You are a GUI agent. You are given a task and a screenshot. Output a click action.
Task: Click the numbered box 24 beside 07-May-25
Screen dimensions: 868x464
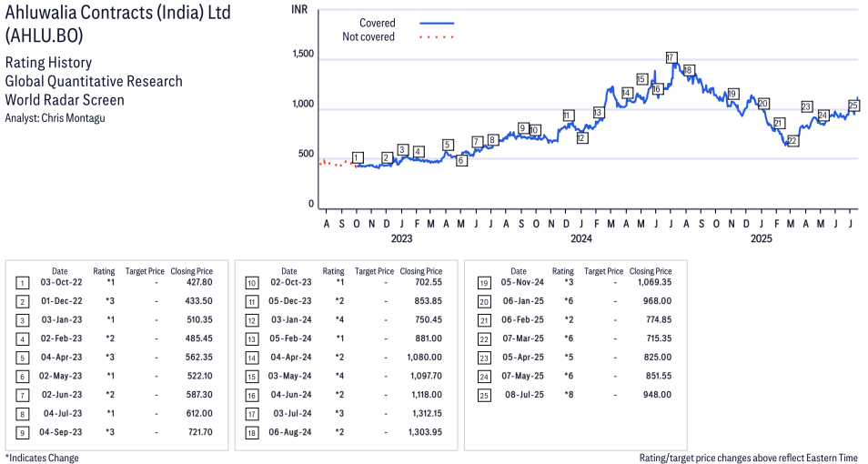(x=484, y=377)
